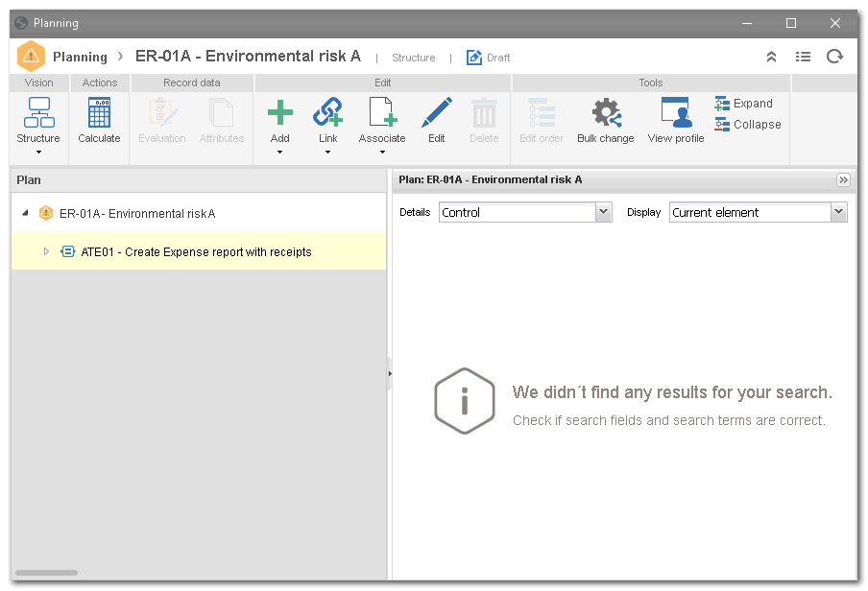Open the Link dropdown arrow
This screenshot has height=591, width=868.
point(327,153)
